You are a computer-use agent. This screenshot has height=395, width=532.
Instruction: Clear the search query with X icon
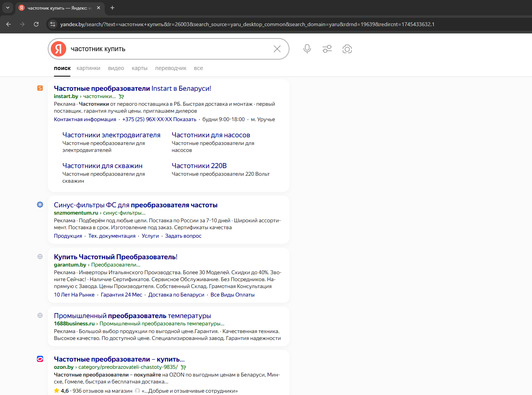277,49
